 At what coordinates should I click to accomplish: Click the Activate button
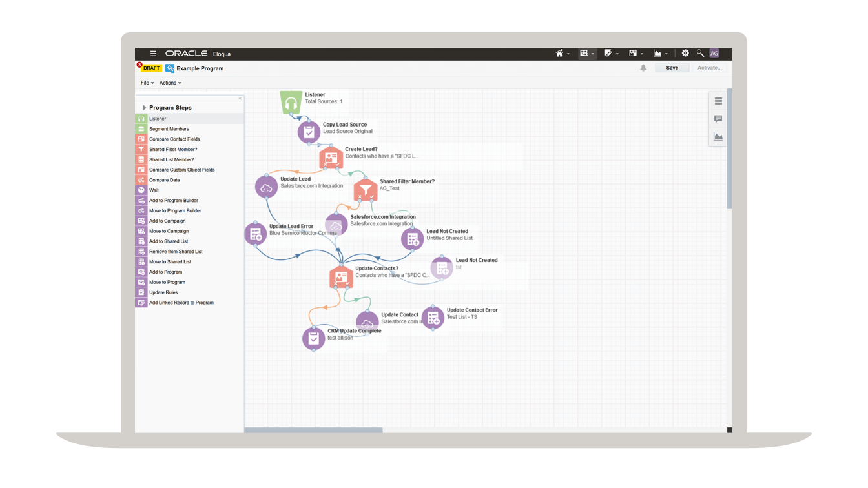click(x=708, y=67)
